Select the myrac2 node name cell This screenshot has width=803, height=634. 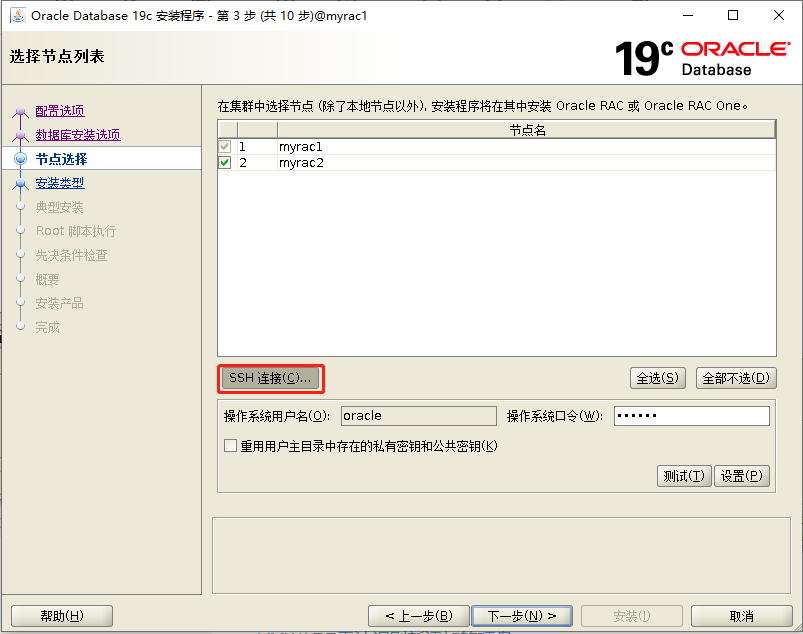point(526,163)
